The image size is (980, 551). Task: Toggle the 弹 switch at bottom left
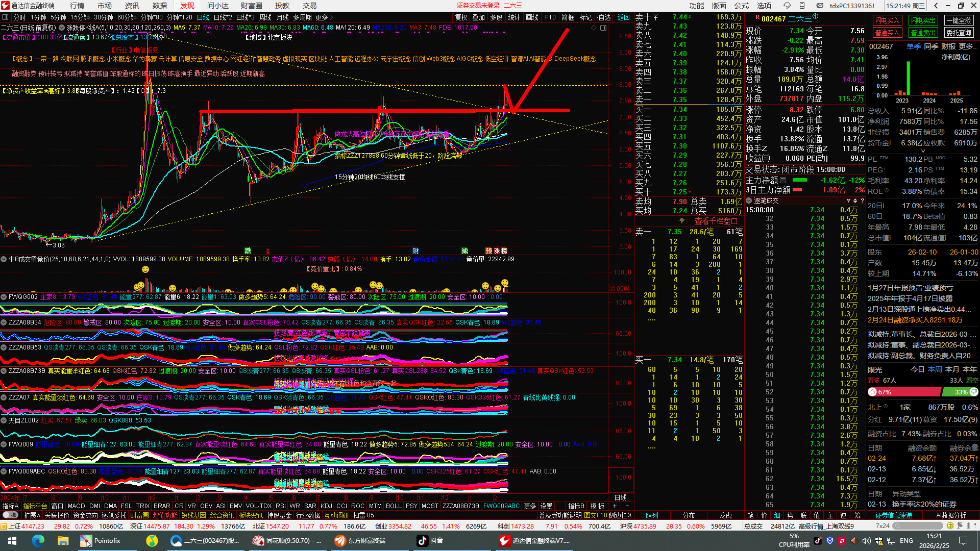[9, 515]
